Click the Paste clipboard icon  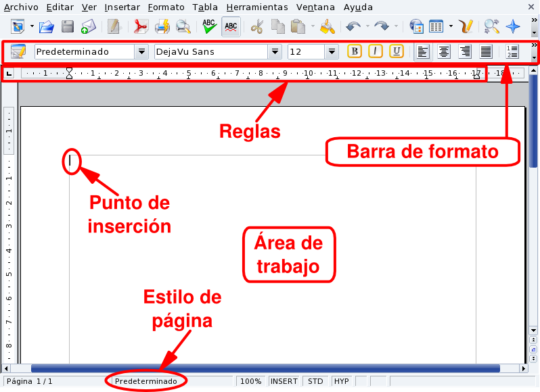pyautogui.click(x=298, y=26)
